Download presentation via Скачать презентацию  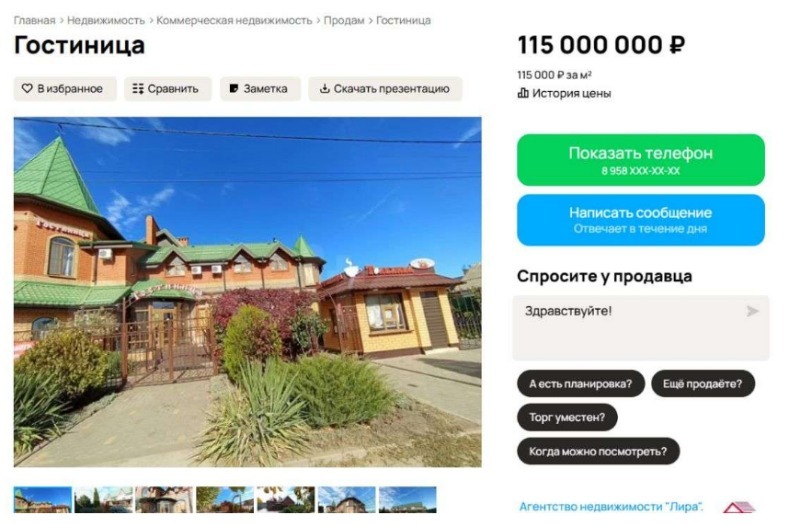click(385, 89)
